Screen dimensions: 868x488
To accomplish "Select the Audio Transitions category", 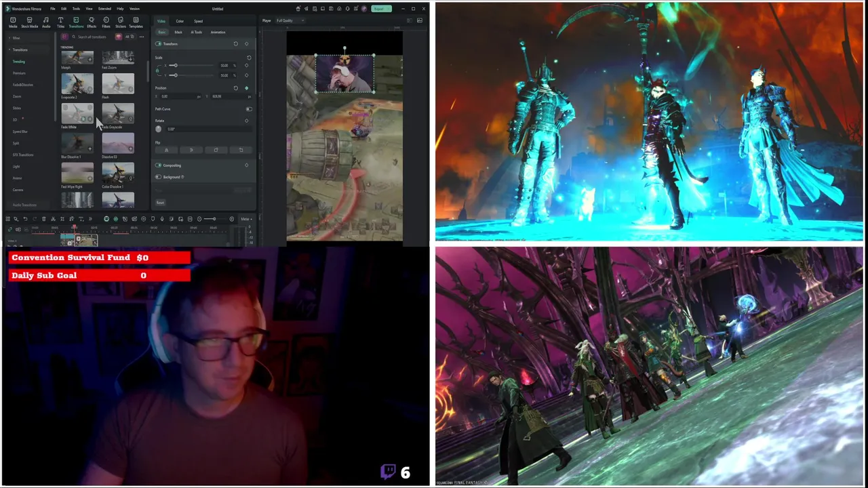I will [24, 205].
